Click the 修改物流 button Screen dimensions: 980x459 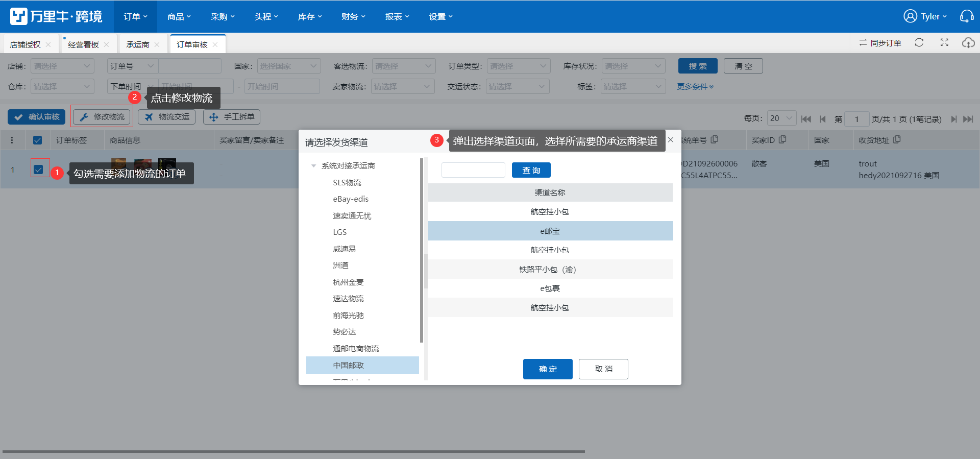pos(102,117)
